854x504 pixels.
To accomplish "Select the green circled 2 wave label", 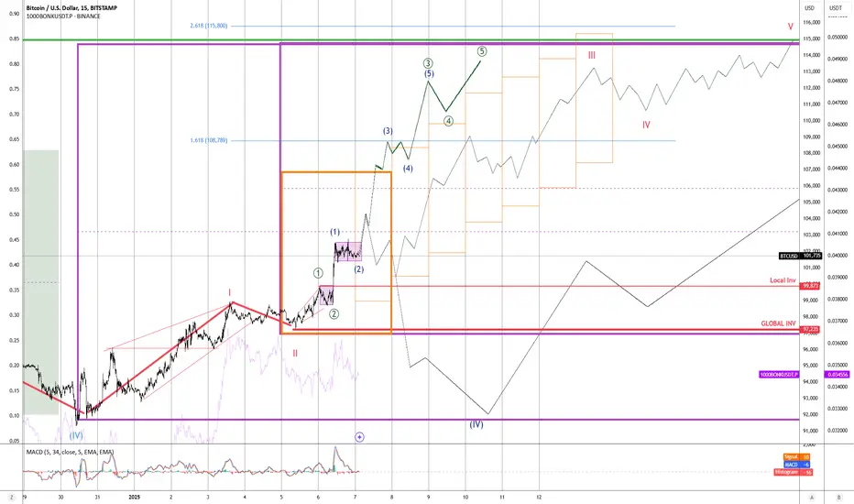I will tap(334, 313).
